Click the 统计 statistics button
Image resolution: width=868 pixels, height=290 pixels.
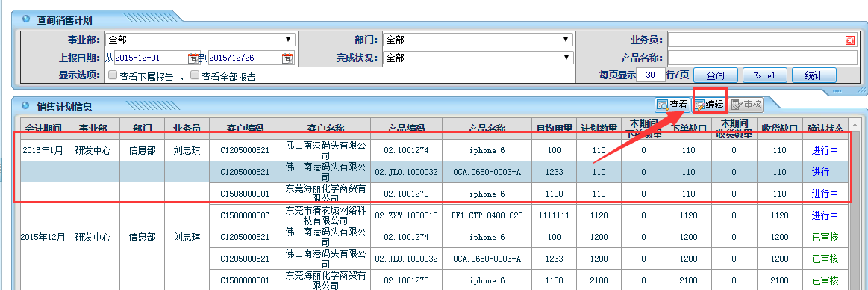click(814, 75)
